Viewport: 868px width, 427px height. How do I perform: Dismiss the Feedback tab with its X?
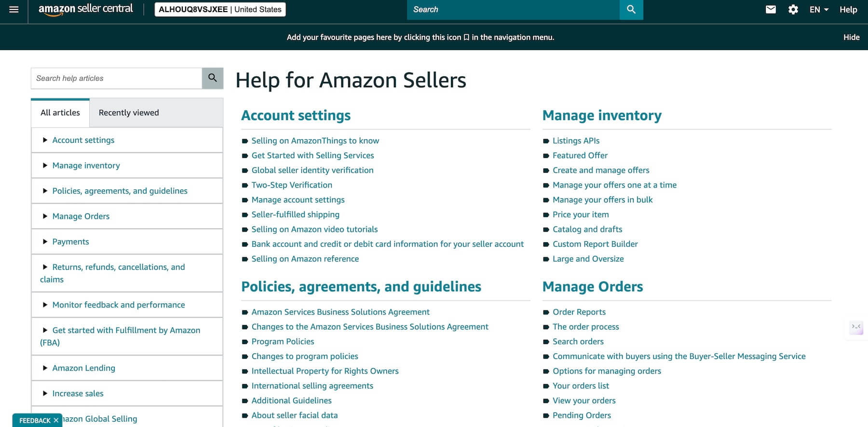click(55, 419)
